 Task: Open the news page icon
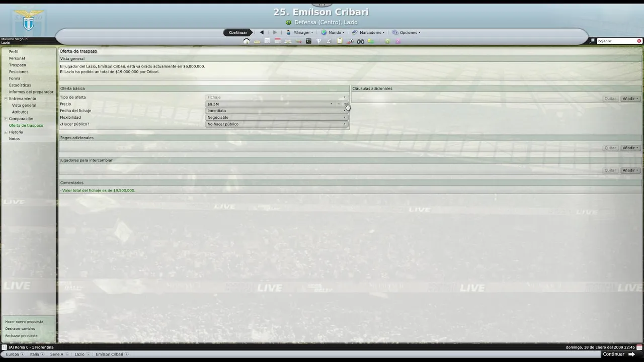[x=267, y=41]
